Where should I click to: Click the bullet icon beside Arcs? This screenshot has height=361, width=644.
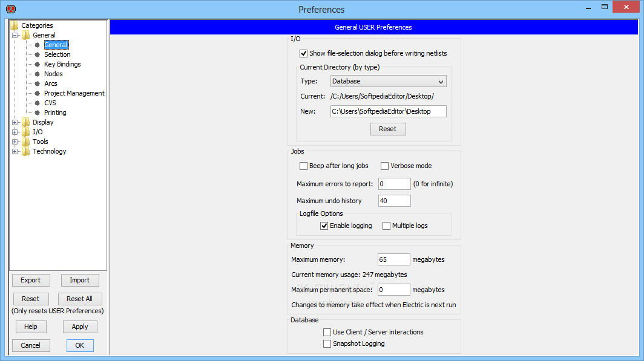click(x=38, y=83)
